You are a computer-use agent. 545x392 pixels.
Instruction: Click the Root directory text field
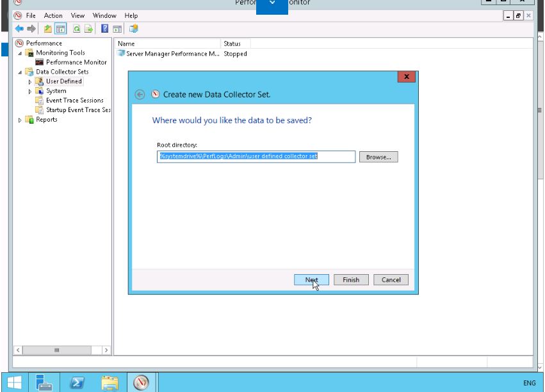coord(256,156)
